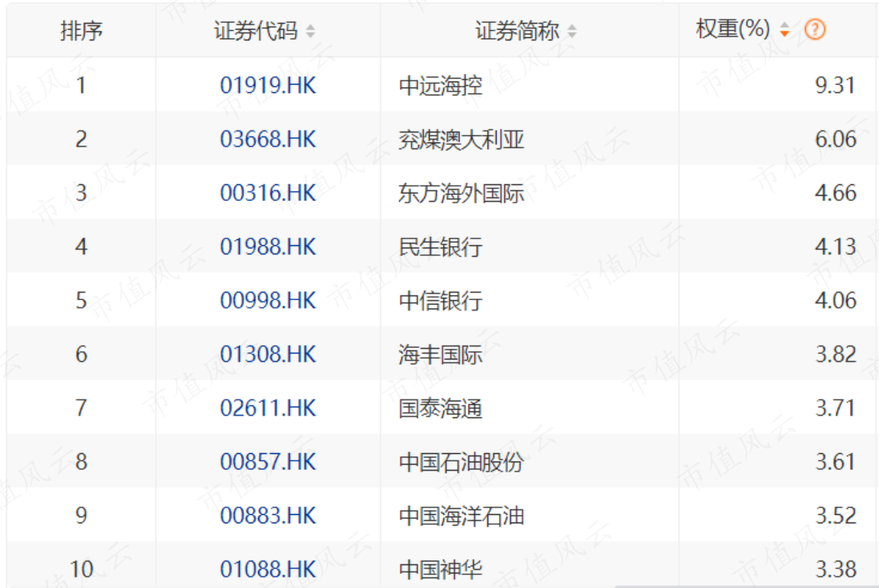Open stock code 00857.HK link
This screenshot has width=879, height=588.
pos(268,462)
